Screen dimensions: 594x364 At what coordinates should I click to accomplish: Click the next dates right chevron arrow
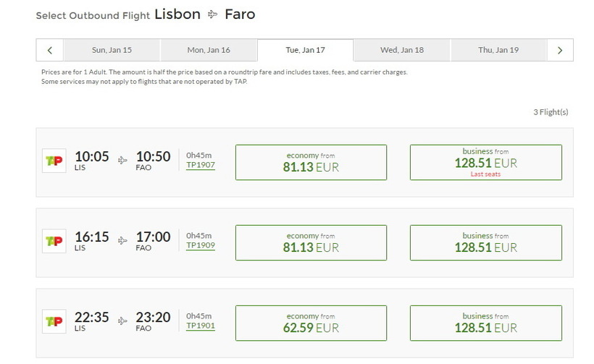[x=559, y=50]
